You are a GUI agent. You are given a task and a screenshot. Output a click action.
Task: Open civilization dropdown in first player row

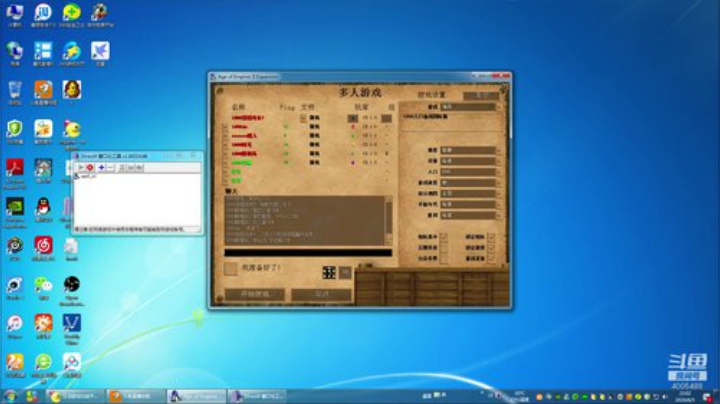pyautogui.click(x=303, y=118)
